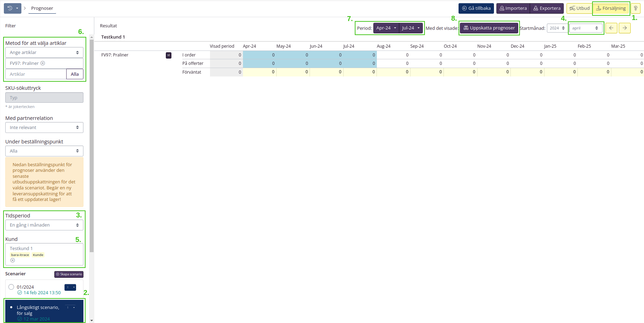The width and height of the screenshot is (644, 323).
Task: Click the Uppskatta prognoser button
Action: 489,28
